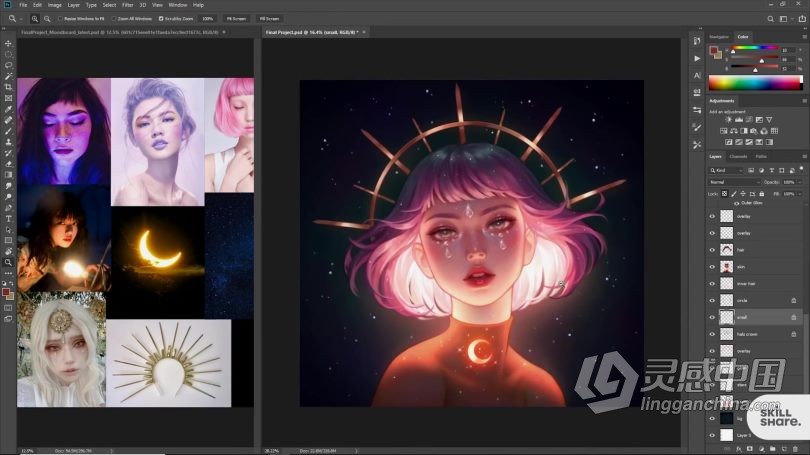The image size is (810, 455).
Task: Select the Eraser tool
Action: 8,164
